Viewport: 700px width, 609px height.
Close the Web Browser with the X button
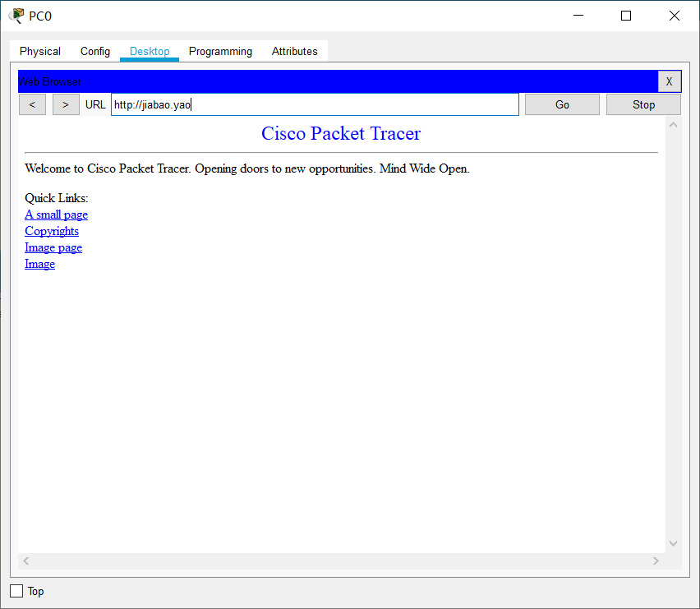[x=670, y=81]
